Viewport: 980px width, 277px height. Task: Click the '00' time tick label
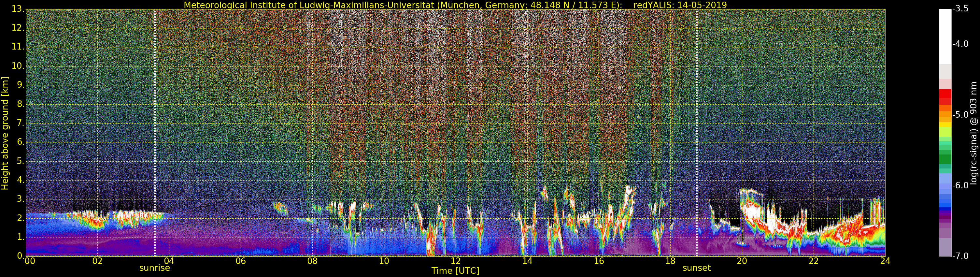[x=30, y=261]
